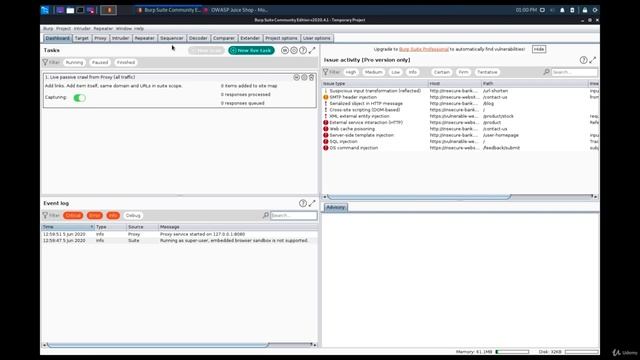Toggle the Finished tasks filter

126,62
